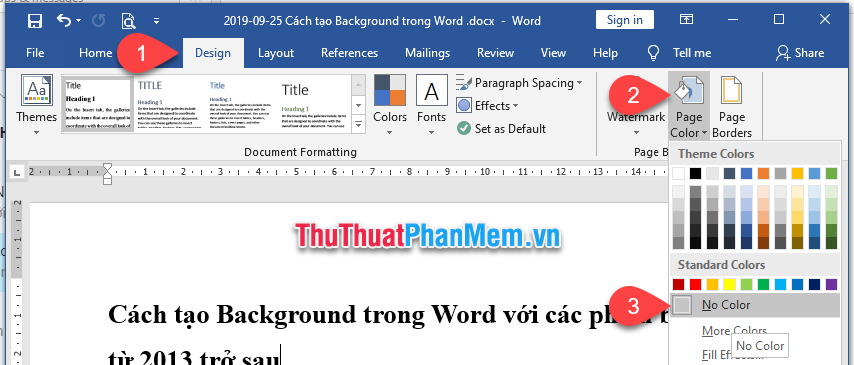Image resolution: width=854 pixels, height=365 pixels.
Task: Click the Tell me lightbulb search
Action: pyautogui.click(x=679, y=53)
